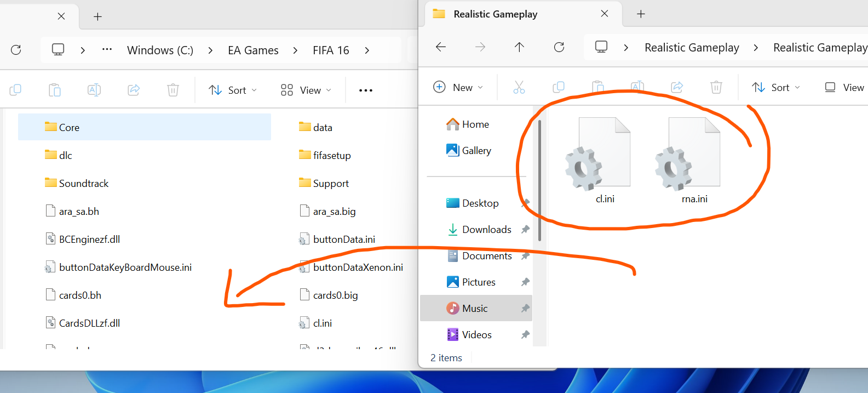Select the fifasetup folder

point(325,155)
